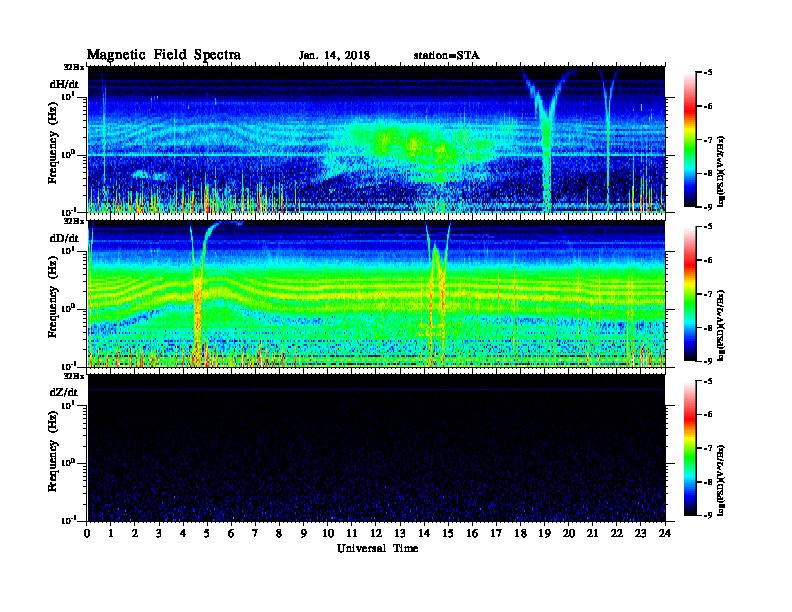Click the 10^-1 frequency tick label of dZ/dt
This screenshot has width=792, height=612.
68,520
